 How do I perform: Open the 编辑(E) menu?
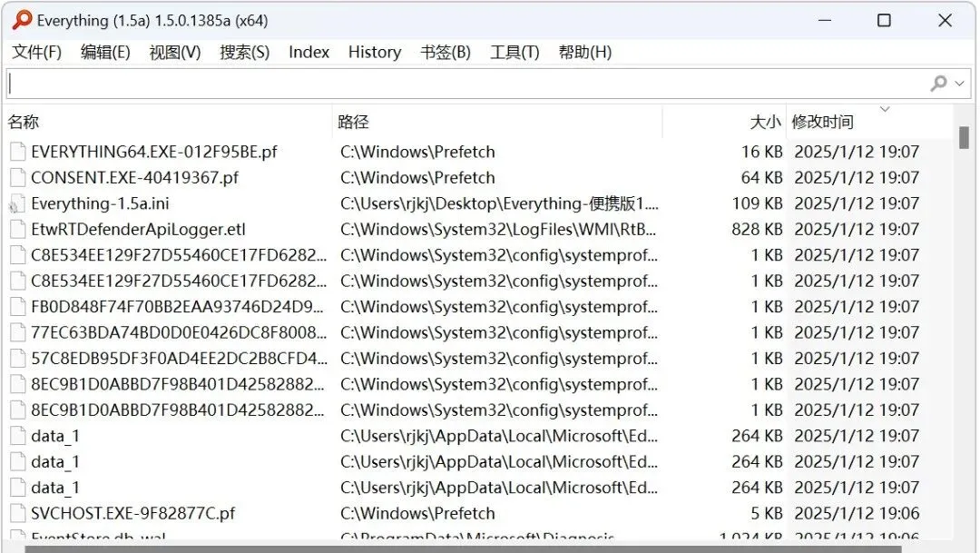click(x=105, y=52)
